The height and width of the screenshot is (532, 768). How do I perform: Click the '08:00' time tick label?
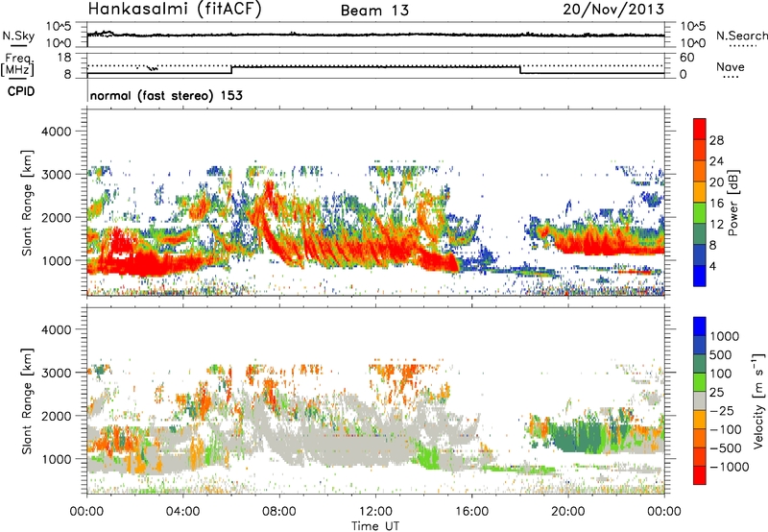coord(279,512)
